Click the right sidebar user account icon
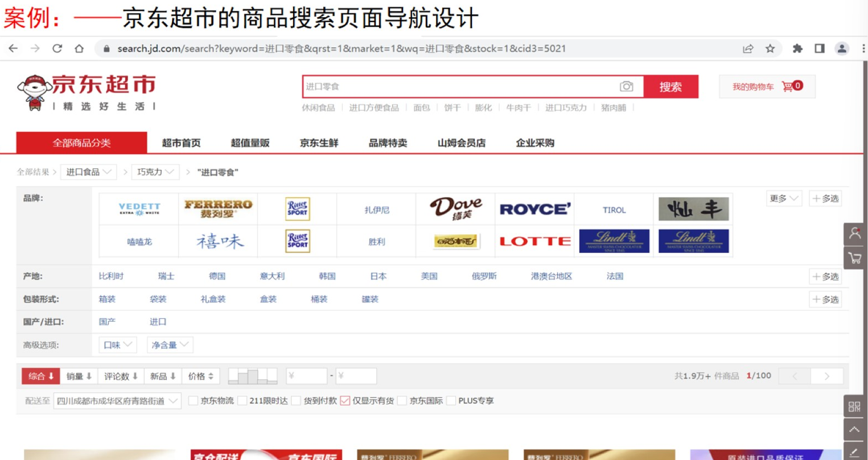Screen dimensions: 868x460 pos(855,234)
